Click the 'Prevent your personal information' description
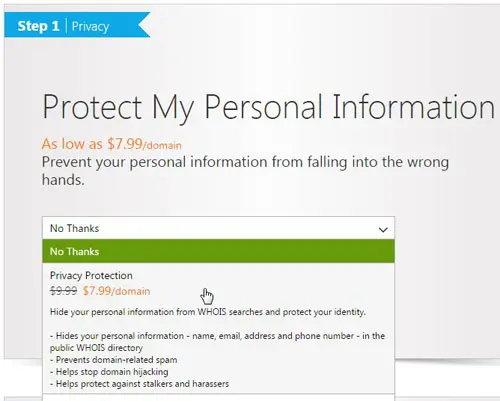The width and height of the screenshot is (500, 401). (x=245, y=171)
